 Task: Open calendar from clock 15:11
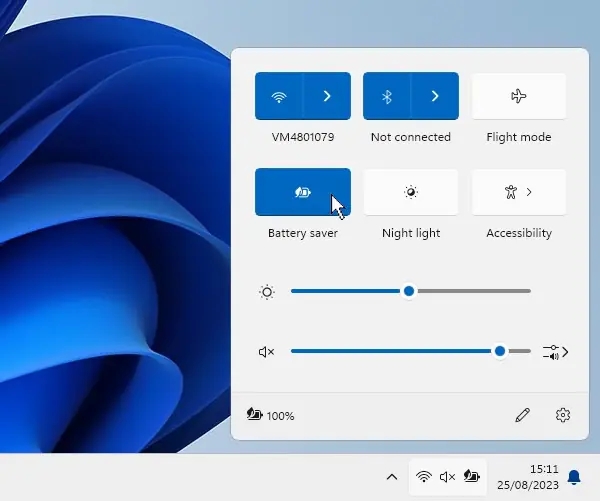coord(528,477)
